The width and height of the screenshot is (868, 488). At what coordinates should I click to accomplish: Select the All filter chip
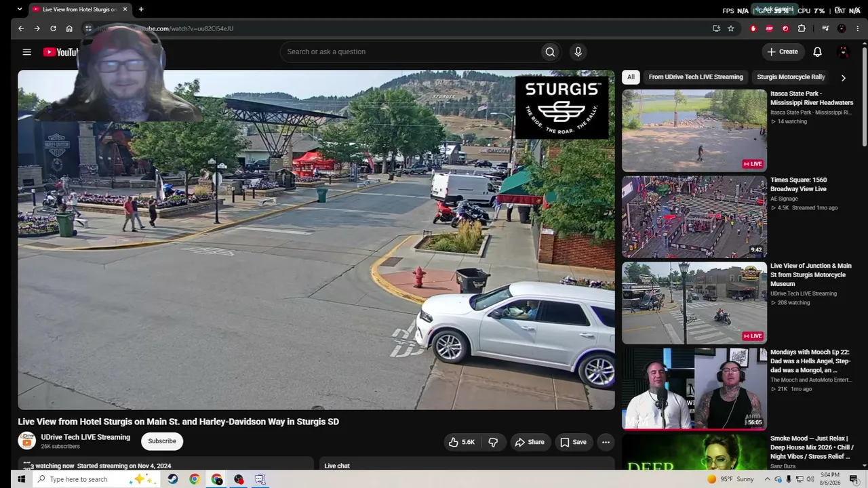[x=631, y=77]
